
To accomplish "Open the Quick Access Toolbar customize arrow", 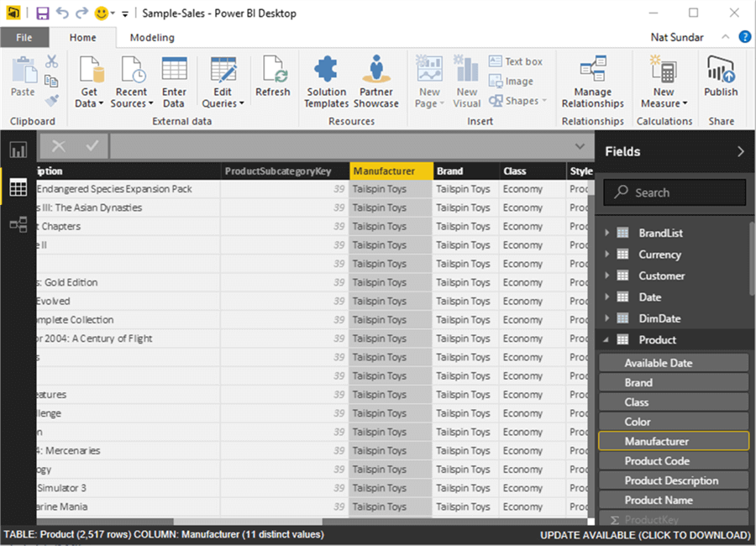I will pyautogui.click(x=125, y=14).
